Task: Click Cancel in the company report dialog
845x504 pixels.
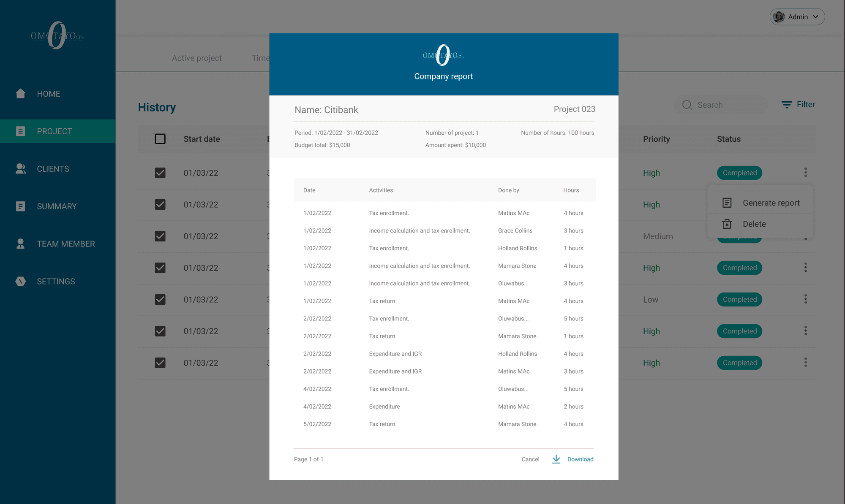Action: click(530, 459)
